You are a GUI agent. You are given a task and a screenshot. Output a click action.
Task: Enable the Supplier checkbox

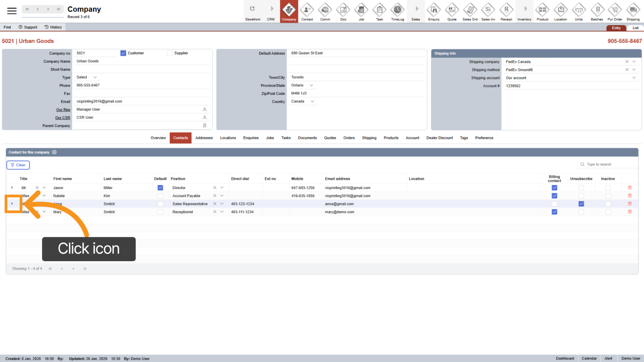170,53
